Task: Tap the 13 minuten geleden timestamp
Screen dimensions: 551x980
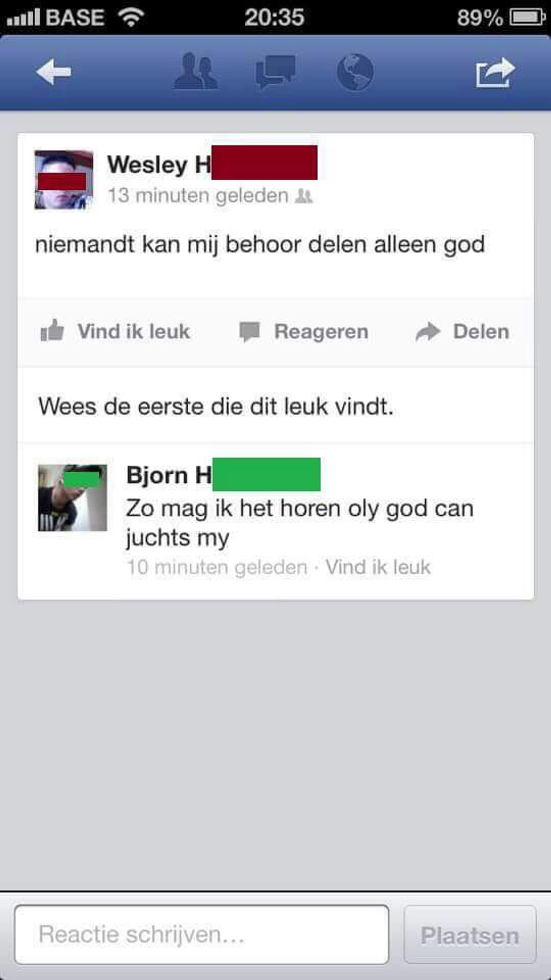Action: coord(198,196)
